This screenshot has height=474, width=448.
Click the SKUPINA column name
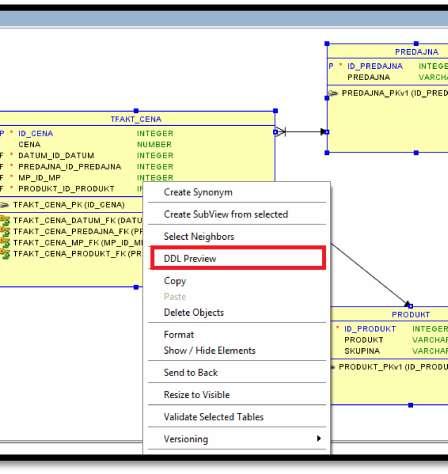click(362, 351)
